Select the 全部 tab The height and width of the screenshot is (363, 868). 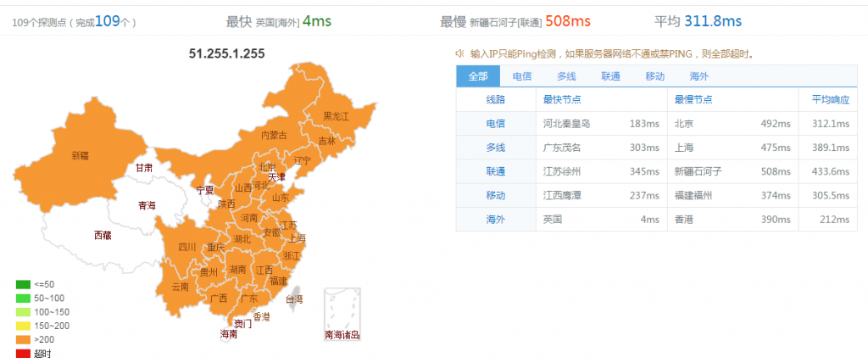click(x=478, y=76)
